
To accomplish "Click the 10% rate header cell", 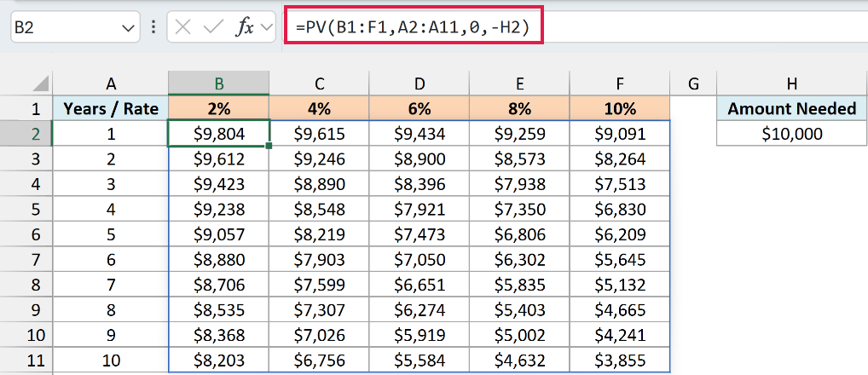I will coord(620,108).
